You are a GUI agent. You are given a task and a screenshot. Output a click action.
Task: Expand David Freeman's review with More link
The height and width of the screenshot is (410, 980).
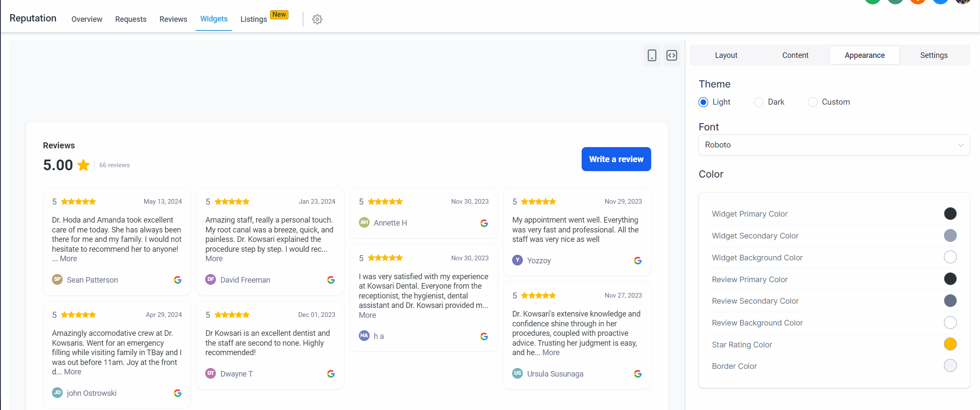[214, 259]
